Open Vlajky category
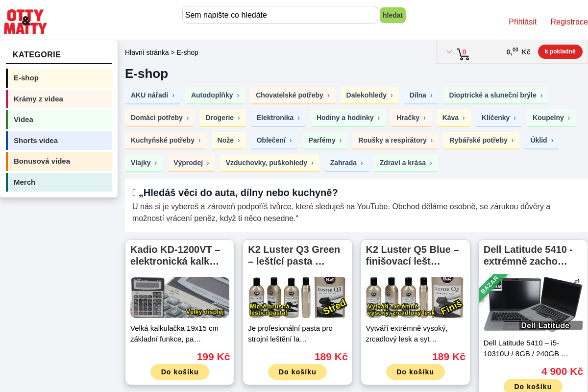 point(144,163)
